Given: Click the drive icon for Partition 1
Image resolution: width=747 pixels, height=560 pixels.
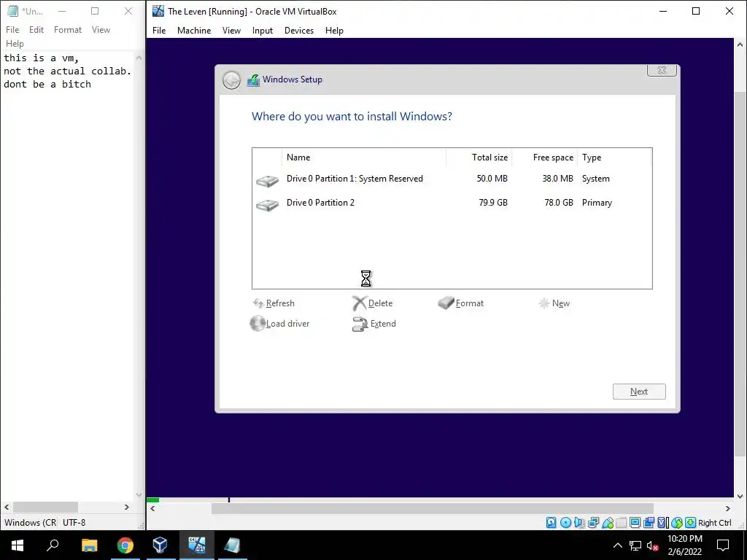Looking at the screenshot, I should (267, 181).
